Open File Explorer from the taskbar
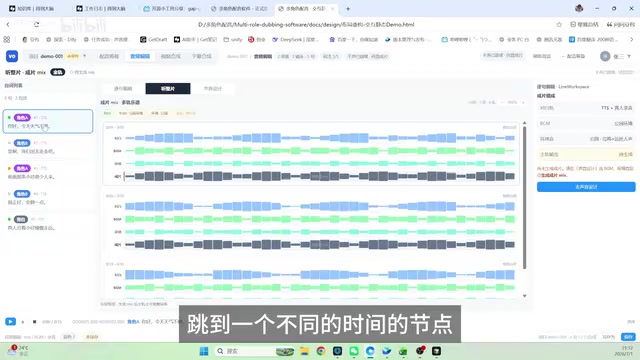Screen dimensions: 640x360 click(x=304, y=351)
